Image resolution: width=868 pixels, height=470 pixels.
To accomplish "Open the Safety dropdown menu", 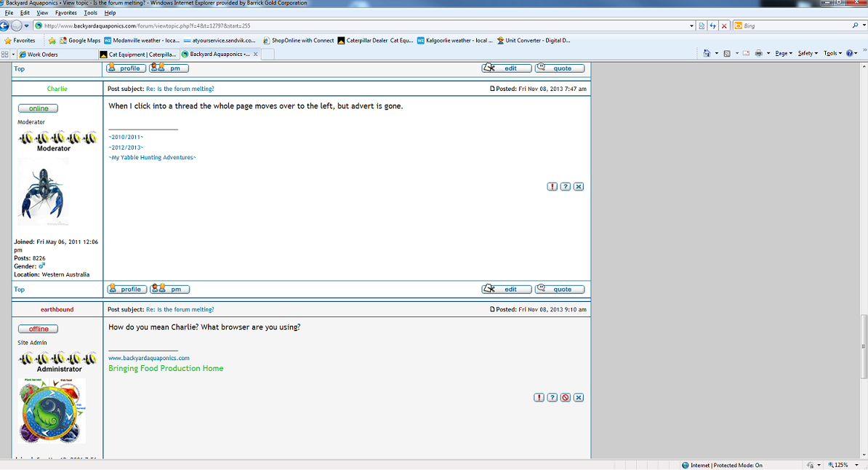I will pyautogui.click(x=807, y=54).
